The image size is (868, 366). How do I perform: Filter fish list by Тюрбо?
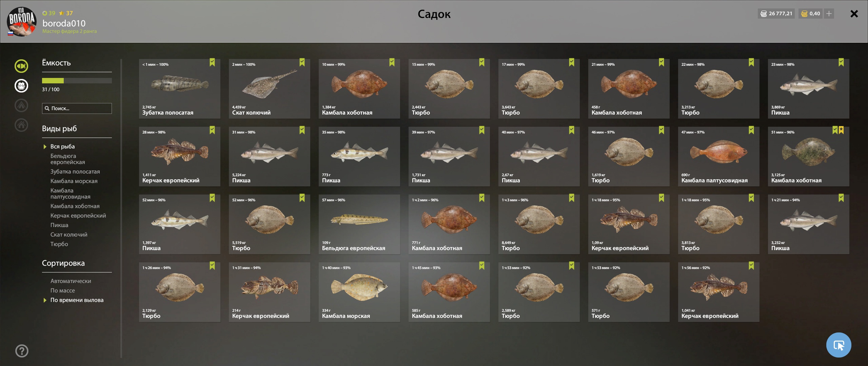point(59,244)
